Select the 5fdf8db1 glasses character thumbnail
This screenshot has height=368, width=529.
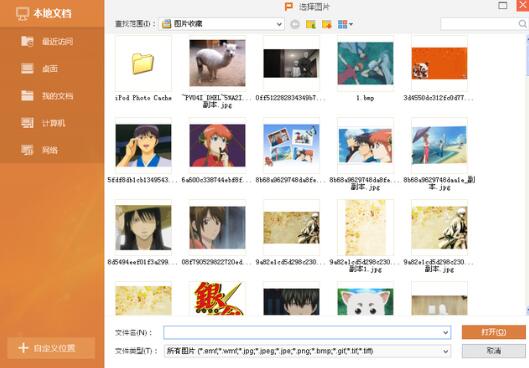click(143, 145)
